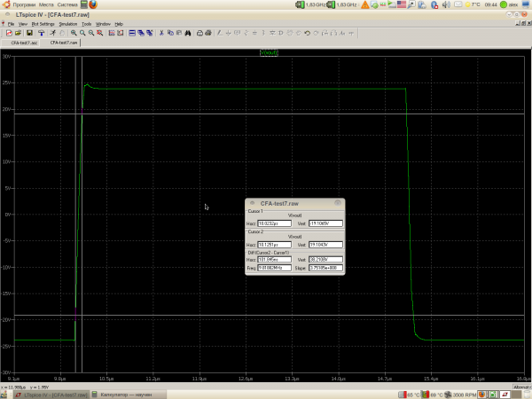Run simulation with the running man icon
The height and width of the screenshot is (399, 532).
pos(52,33)
